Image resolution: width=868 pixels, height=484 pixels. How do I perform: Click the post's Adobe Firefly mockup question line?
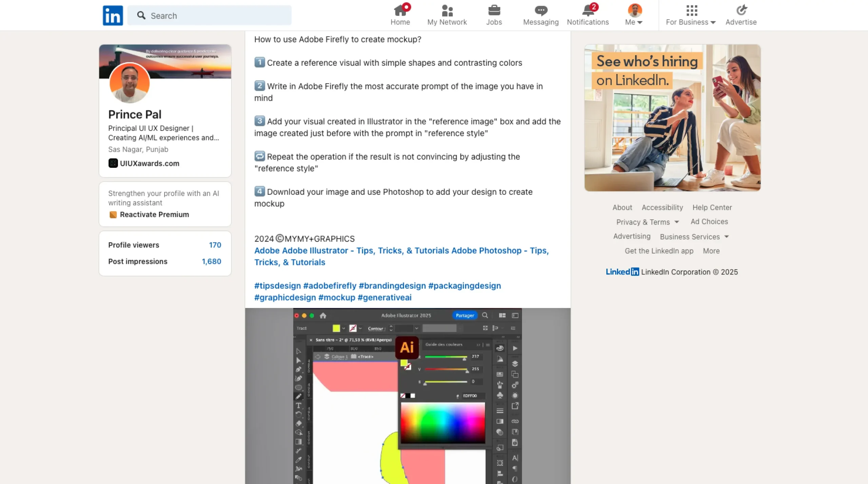click(338, 39)
